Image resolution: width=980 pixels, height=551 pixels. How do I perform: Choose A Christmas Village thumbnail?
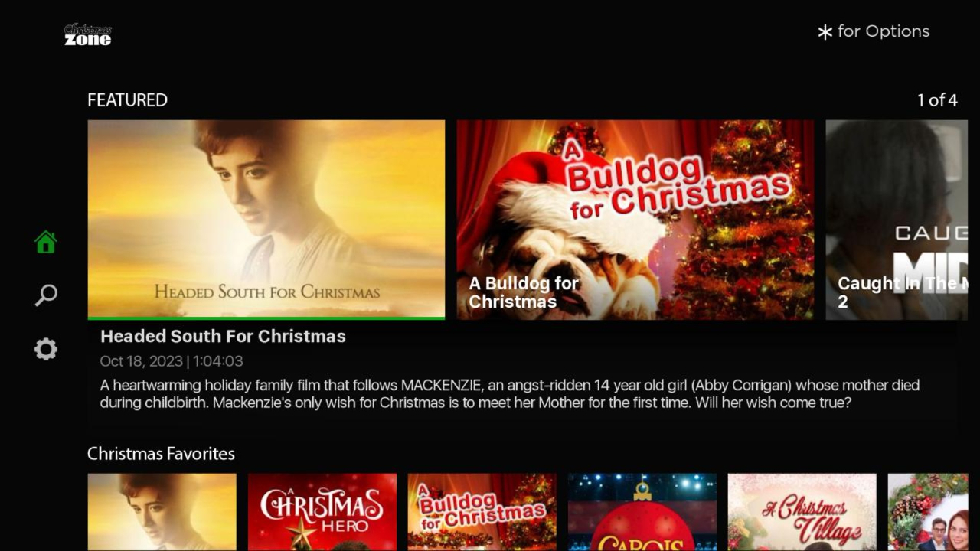pos(802,512)
